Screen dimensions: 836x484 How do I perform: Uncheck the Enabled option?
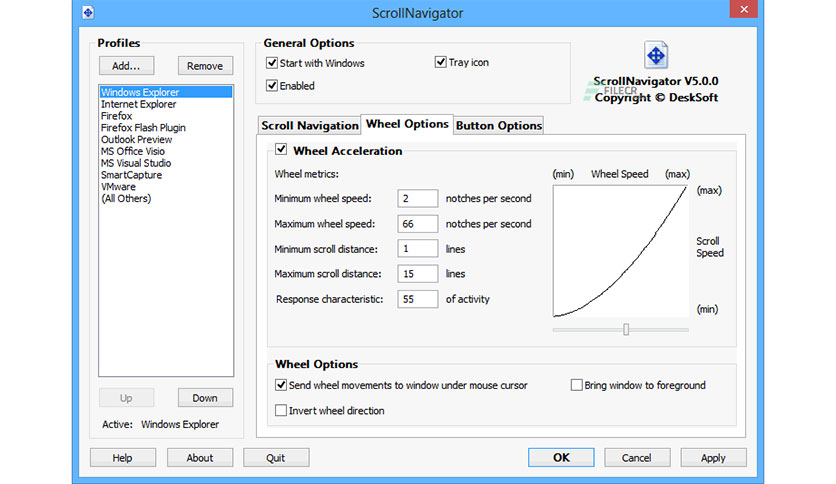pos(272,85)
